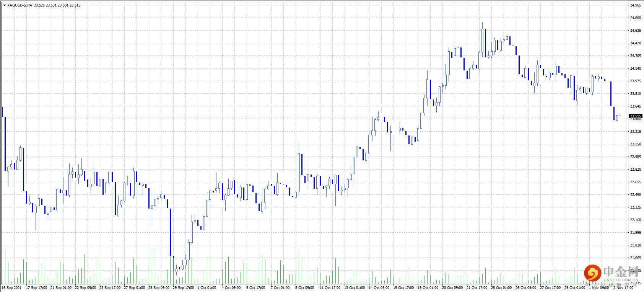644x292 pixels.
Task: Click the 24.800 price axis label
Action: point(635,18)
